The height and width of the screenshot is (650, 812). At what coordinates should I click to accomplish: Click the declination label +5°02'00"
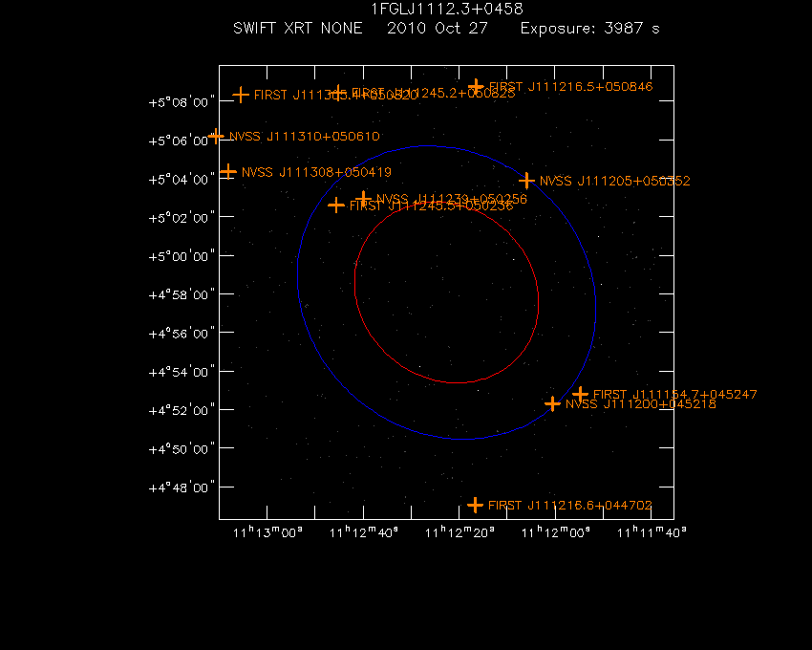pos(182,218)
